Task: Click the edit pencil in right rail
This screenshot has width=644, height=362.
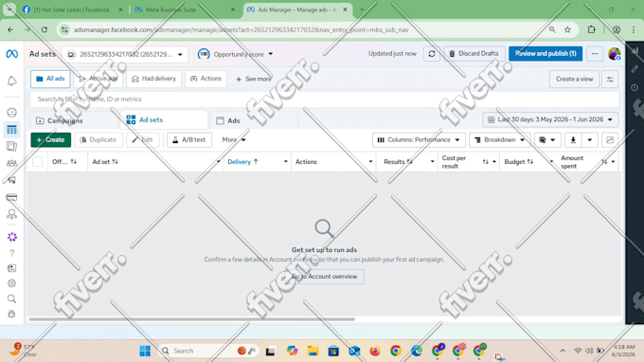Action: coord(635,69)
